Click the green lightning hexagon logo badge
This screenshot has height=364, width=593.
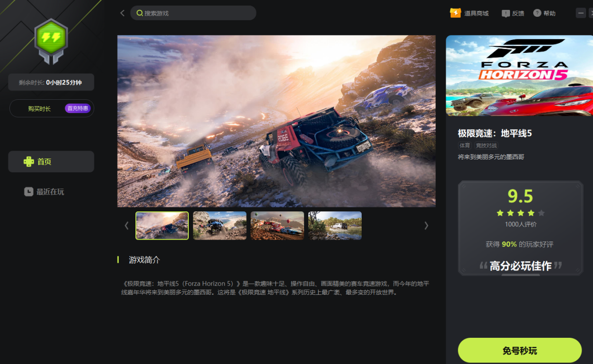(51, 40)
